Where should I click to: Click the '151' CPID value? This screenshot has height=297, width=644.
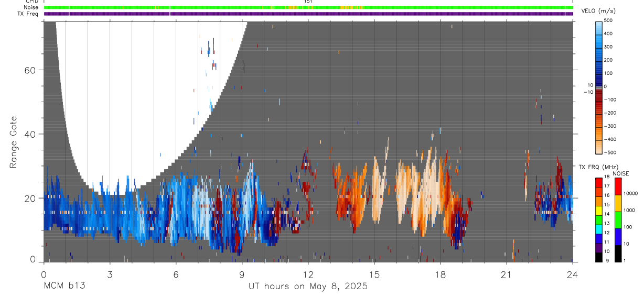[308, 2]
